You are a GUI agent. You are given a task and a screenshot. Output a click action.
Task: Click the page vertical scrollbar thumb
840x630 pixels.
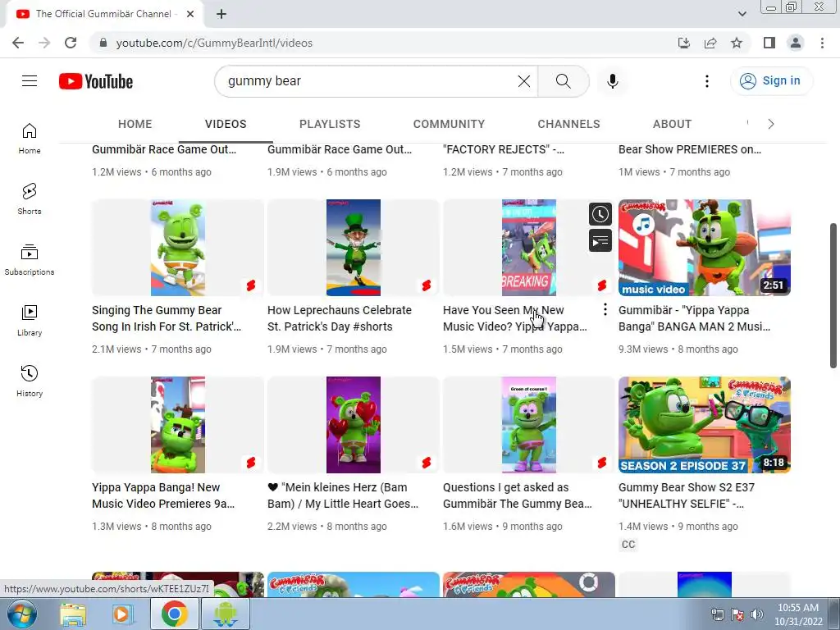pyautogui.click(x=833, y=295)
